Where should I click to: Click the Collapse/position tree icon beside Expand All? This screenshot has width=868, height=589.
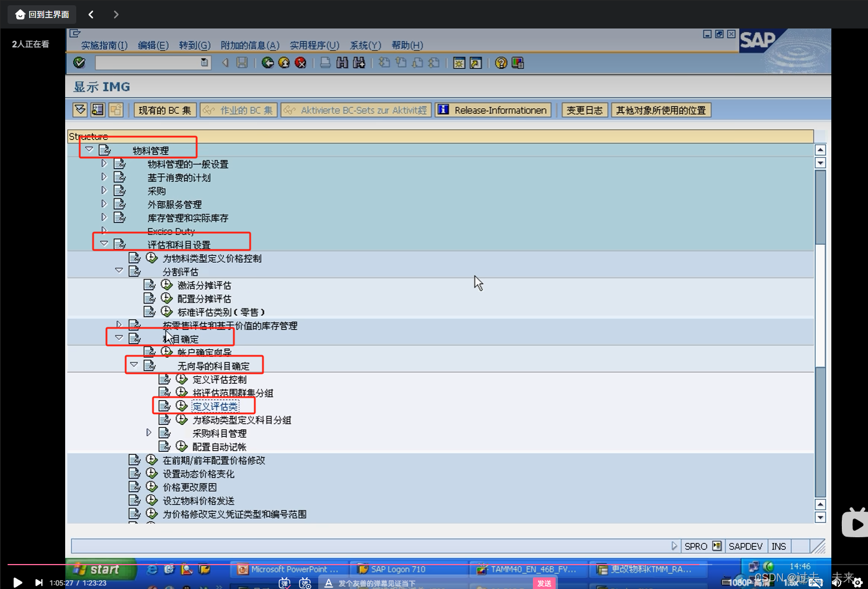[x=98, y=110]
